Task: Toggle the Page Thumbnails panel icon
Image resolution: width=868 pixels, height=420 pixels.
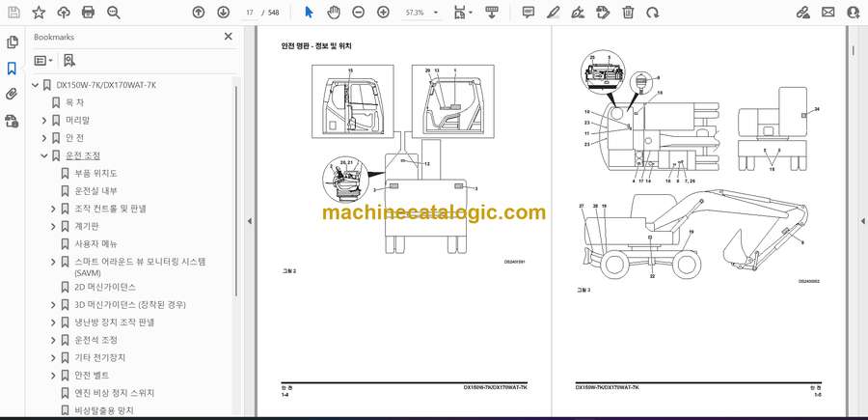Action: tap(13, 42)
